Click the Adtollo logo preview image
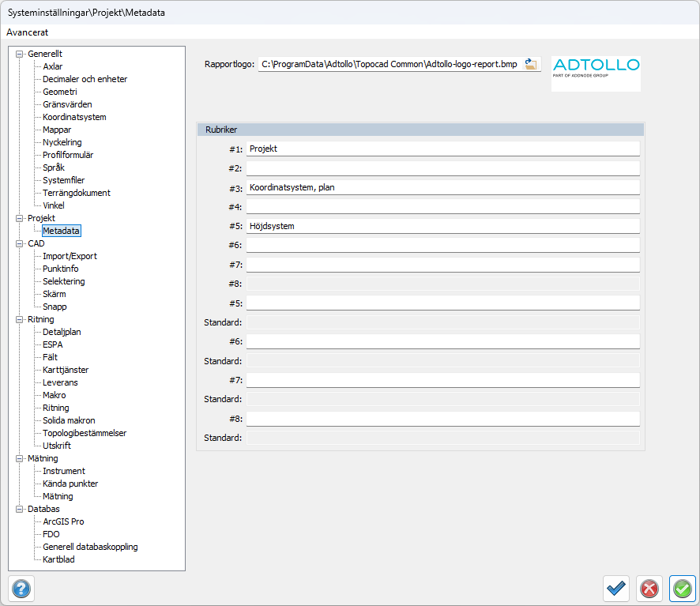 point(596,73)
